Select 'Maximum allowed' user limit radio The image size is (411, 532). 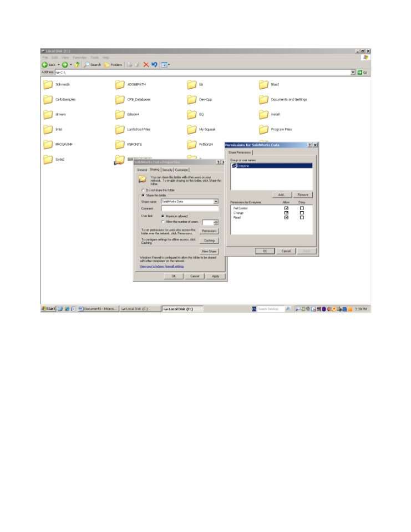click(163, 216)
